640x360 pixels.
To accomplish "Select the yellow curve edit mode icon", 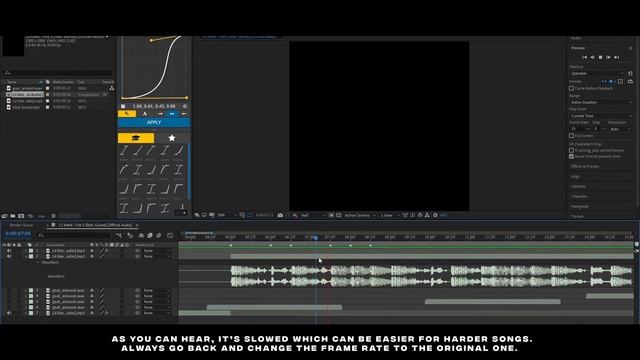I will point(127,113).
